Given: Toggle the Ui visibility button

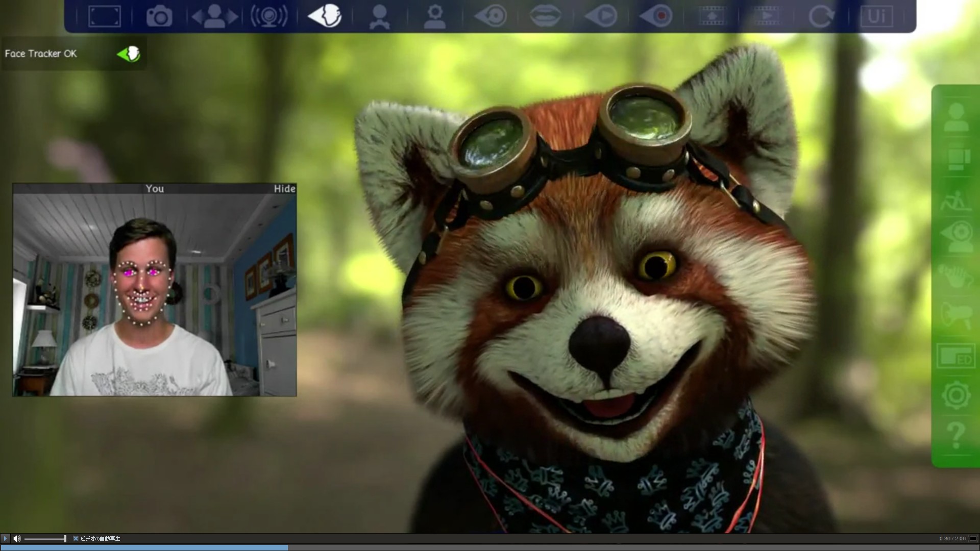Looking at the screenshot, I should click(x=876, y=16).
